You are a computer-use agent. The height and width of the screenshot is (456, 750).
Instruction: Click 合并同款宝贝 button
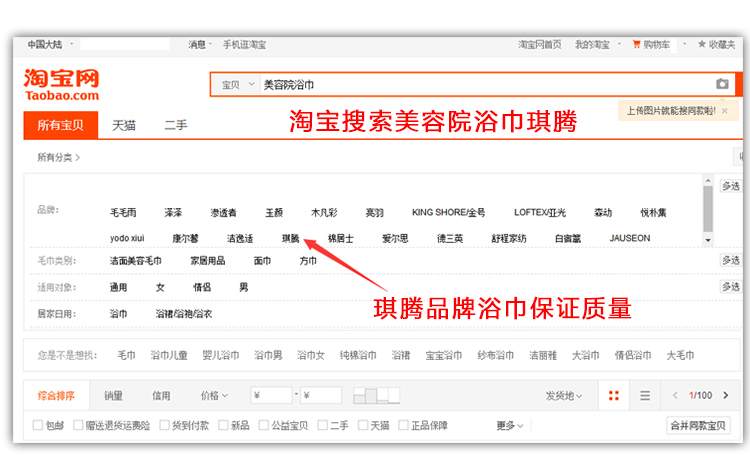click(698, 425)
